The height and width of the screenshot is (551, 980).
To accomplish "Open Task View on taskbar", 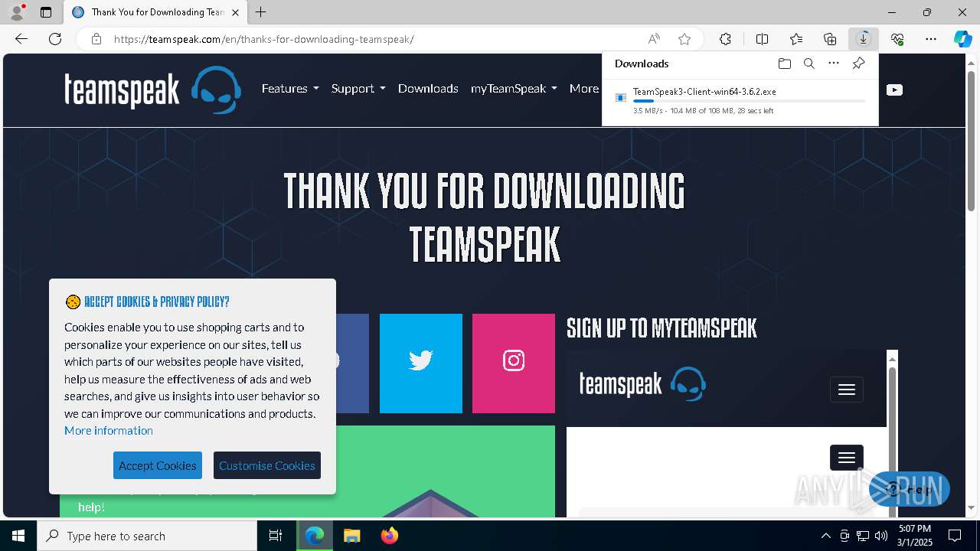I will 276,536.
